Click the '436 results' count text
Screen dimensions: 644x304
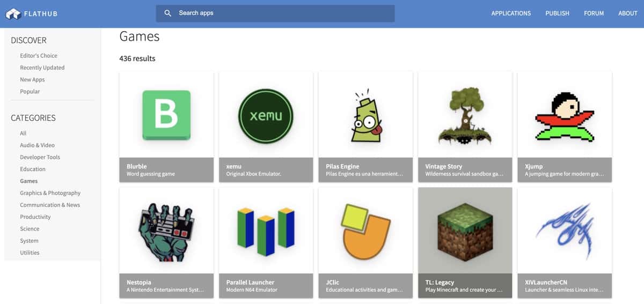click(x=137, y=58)
